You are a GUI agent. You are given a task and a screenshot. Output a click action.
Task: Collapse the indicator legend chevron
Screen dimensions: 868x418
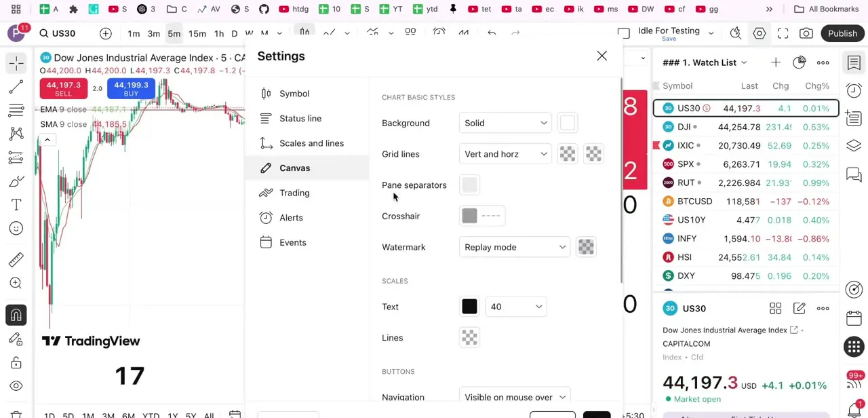click(47, 140)
